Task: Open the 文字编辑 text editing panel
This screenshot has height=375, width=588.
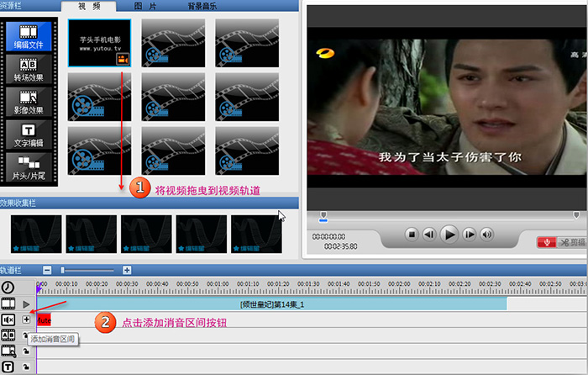Action: (29, 135)
